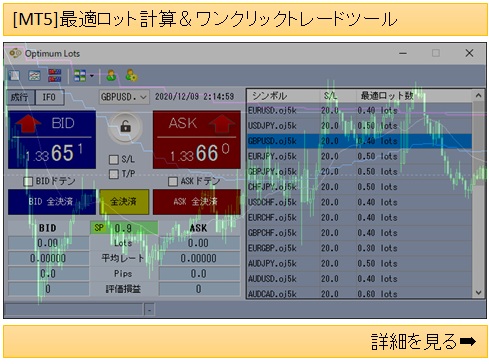Select the EURJPY.oj5k row

point(359,156)
